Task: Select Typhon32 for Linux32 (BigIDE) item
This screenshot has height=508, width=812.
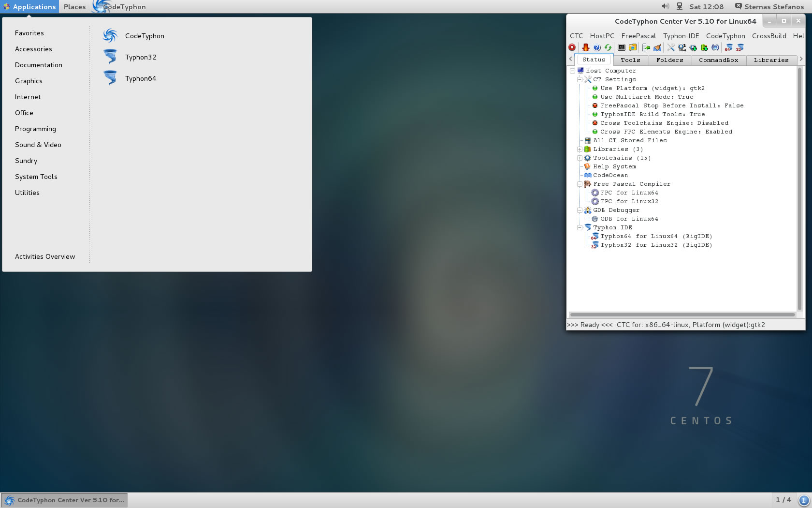Action: (x=656, y=245)
